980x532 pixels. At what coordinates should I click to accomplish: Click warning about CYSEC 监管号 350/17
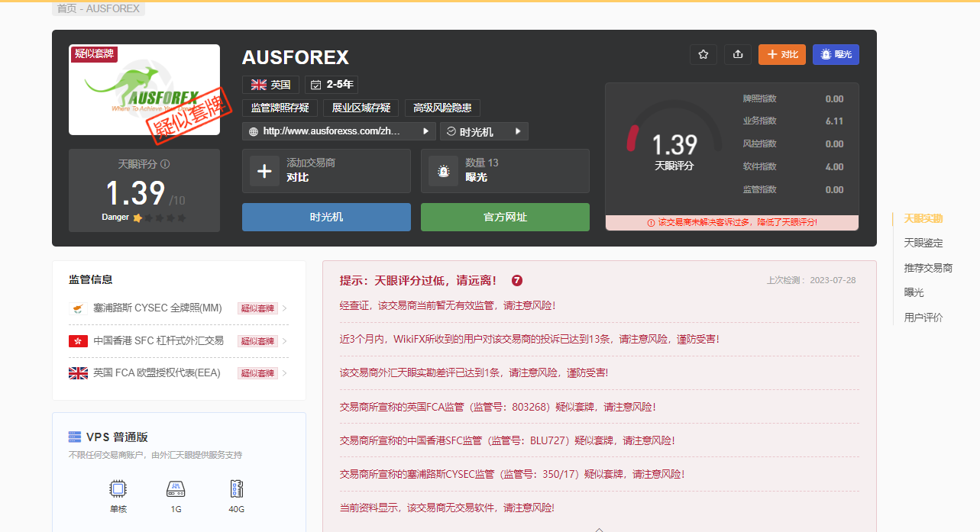pos(512,474)
